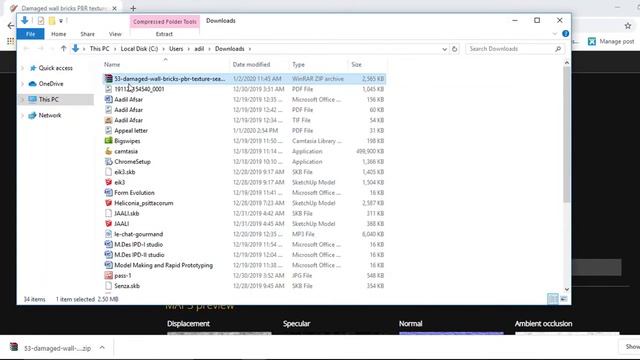This screenshot has height=360, width=640.
Task: Go up one folder level with the up arrow
Action: tap(63, 49)
